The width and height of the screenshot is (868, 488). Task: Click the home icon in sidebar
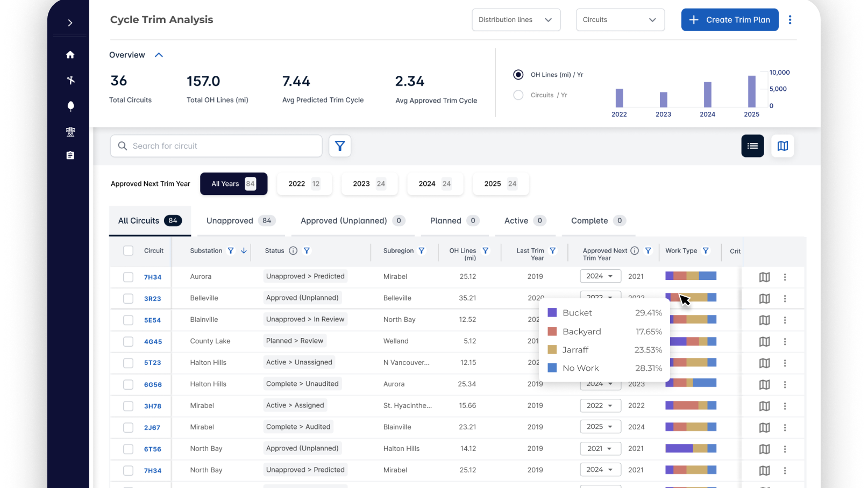tap(70, 55)
